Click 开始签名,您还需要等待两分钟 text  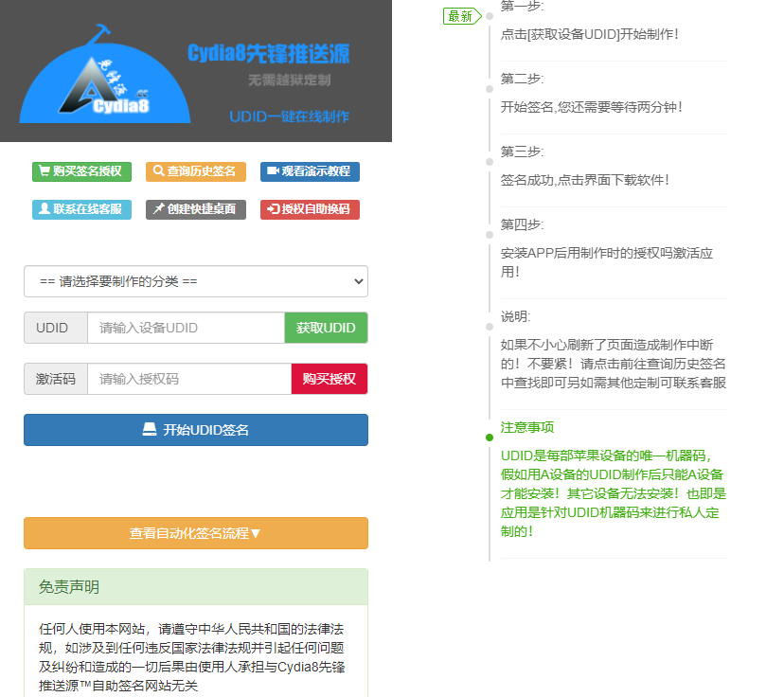[592, 107]
